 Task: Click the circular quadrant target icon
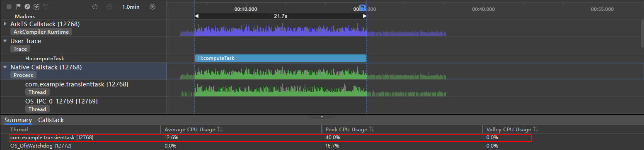pyautogui.click(x=27, y=7)
